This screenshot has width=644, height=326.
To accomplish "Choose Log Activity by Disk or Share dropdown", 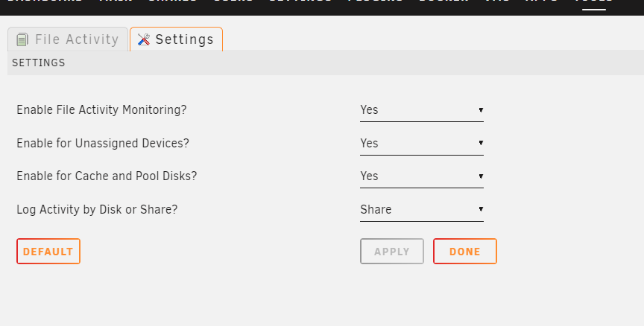I will click(x=422, y=210).
